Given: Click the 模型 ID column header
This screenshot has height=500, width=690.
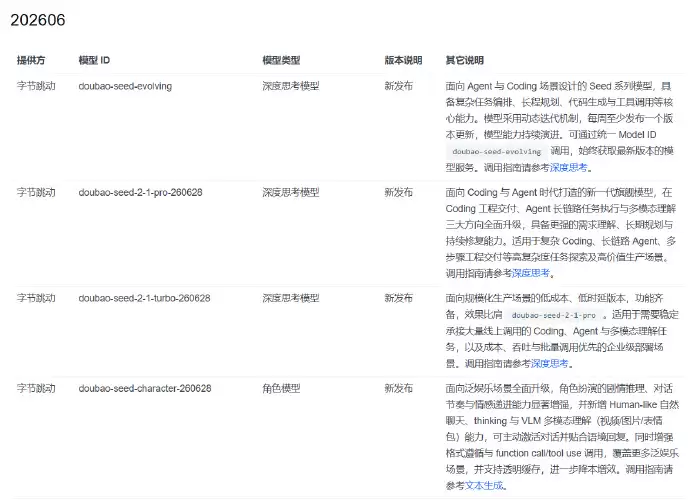Looking at the screenshot, I should [x=94, y=60].
